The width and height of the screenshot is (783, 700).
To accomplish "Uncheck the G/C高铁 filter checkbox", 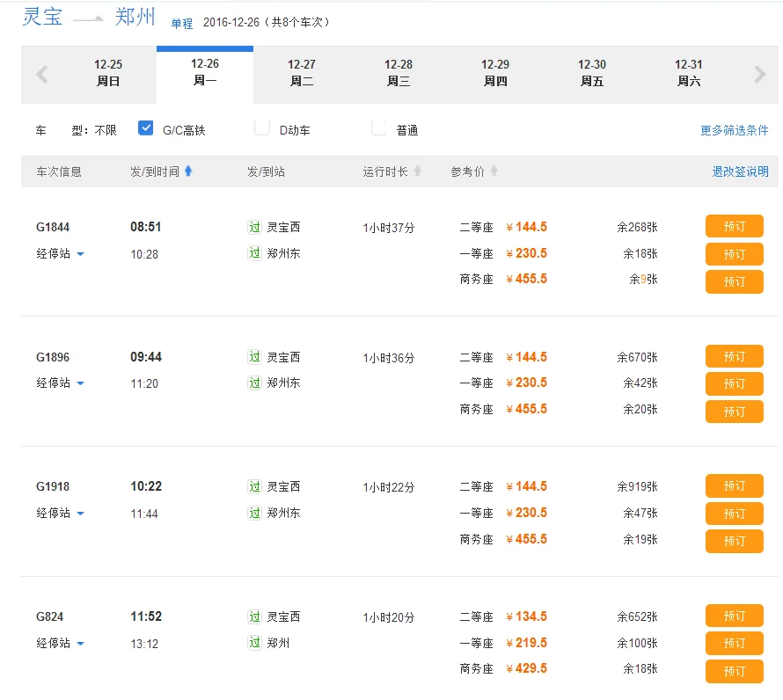I will point(146,128).
